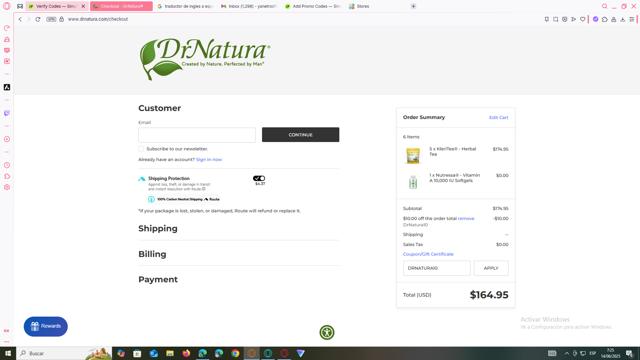
Task: Click the KleriTea Herbal Tea thumbnail
Action: 413,156
